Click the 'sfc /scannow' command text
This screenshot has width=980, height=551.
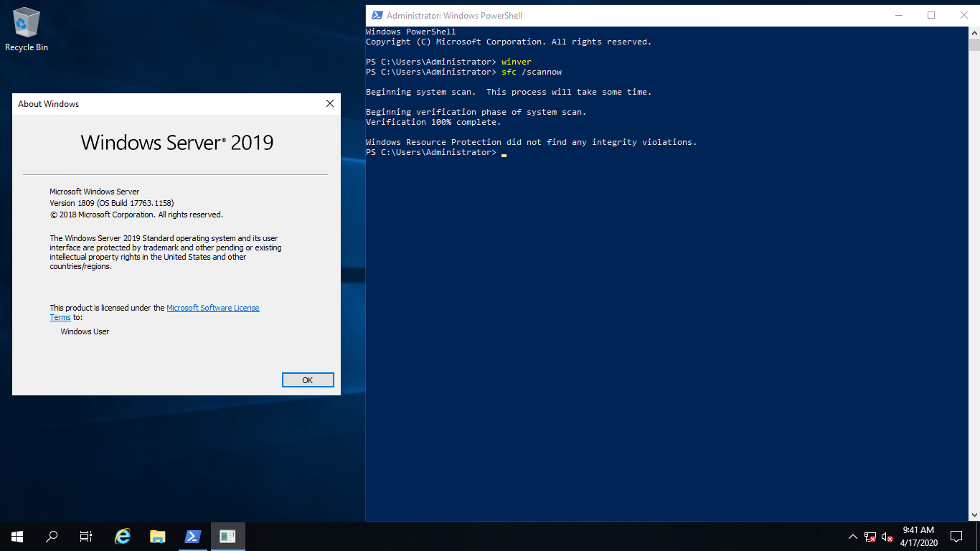click(x=532, y=72)
